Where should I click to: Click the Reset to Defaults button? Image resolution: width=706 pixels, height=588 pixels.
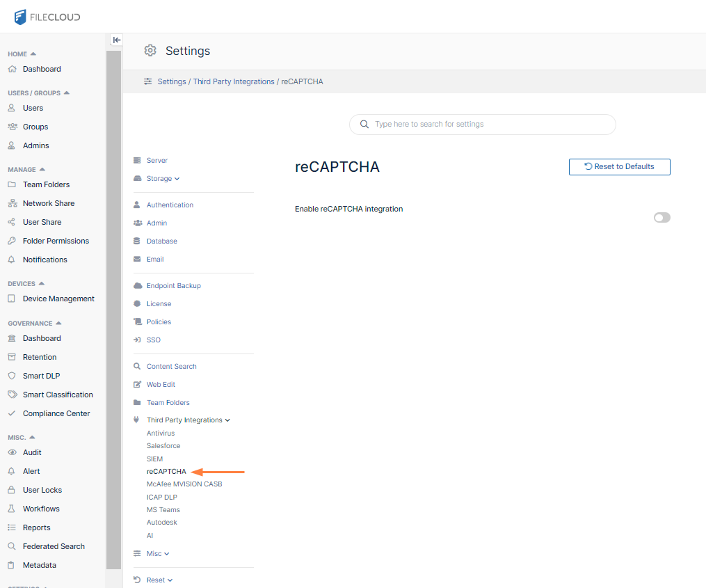pos(620,167)
